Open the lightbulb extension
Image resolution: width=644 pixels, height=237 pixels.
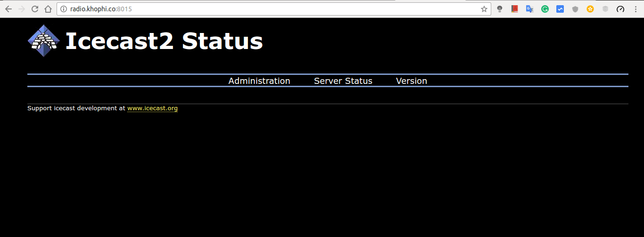point(500,9)
